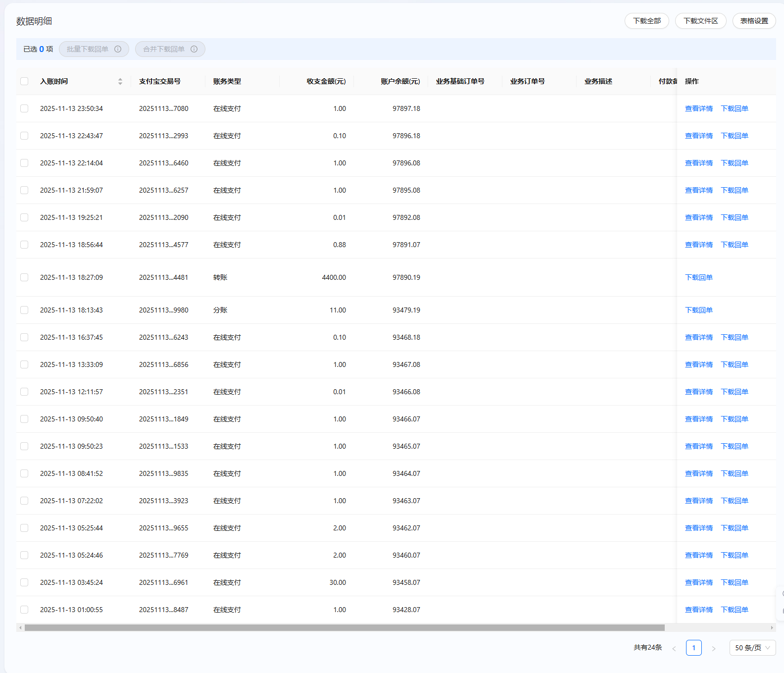Go to previous page arrow
Viewport: 784px width, 673px height.
pyautogui.click(x=674, y=648)
